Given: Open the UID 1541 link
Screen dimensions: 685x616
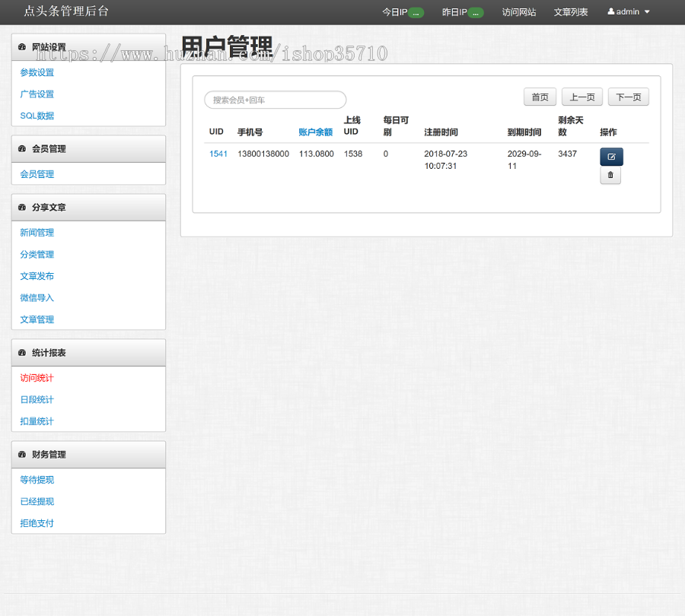Looking at the screenshot, I should click(x=218, y=154).
